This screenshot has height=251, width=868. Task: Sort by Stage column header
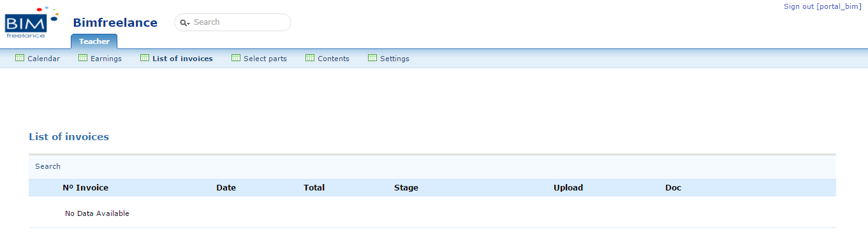[406, 188]
